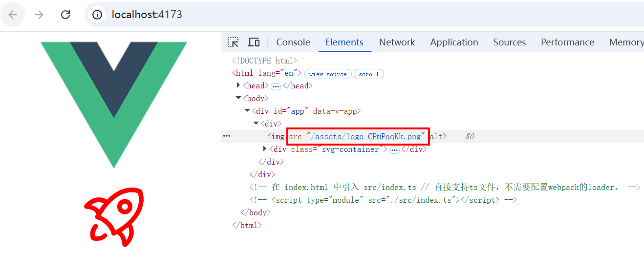This screenshot has width=644, height=274.
Task: Click the class="svg-container" attribute
Action: [337, 149]
